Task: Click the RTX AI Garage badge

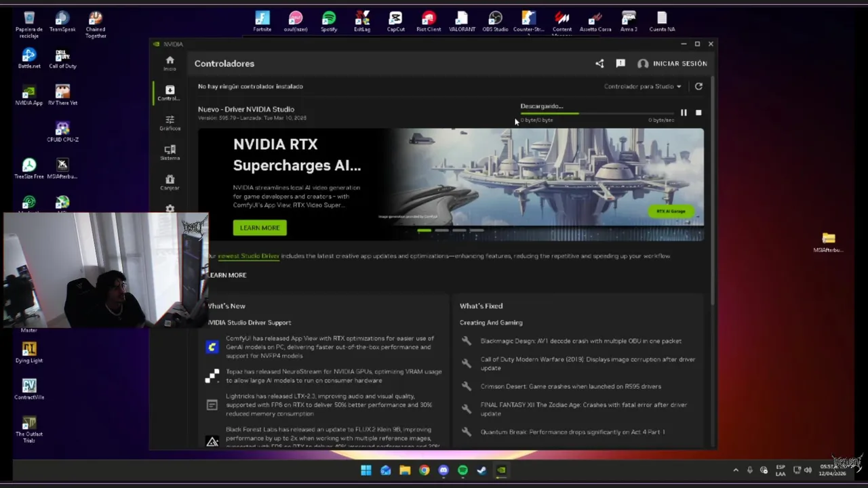Action: 671,211
